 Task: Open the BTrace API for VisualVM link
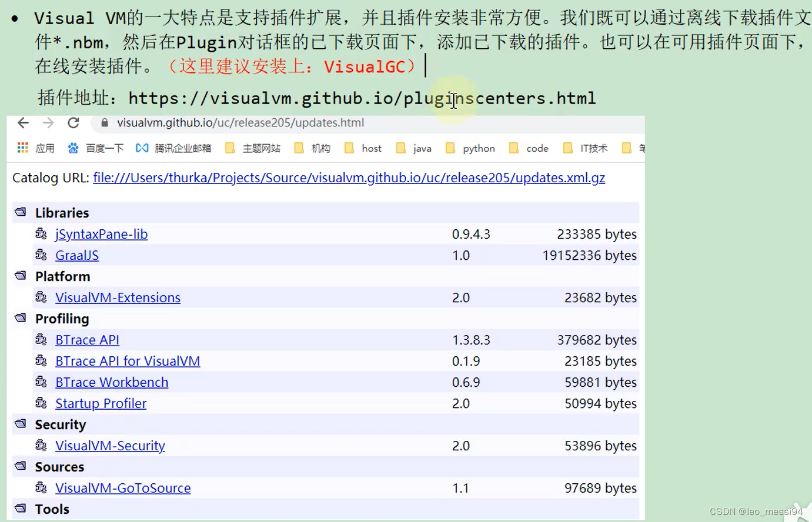pyautogui.click(x=128, y=361)
